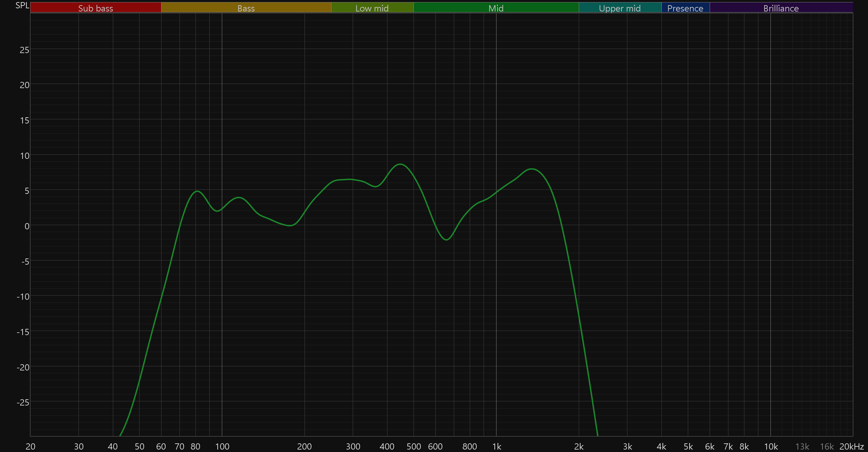This screenshot has height=452, width=868.
Task: Click the 100 frequency axis tick label
Action: pyautogui.click(x=222, y=446)
